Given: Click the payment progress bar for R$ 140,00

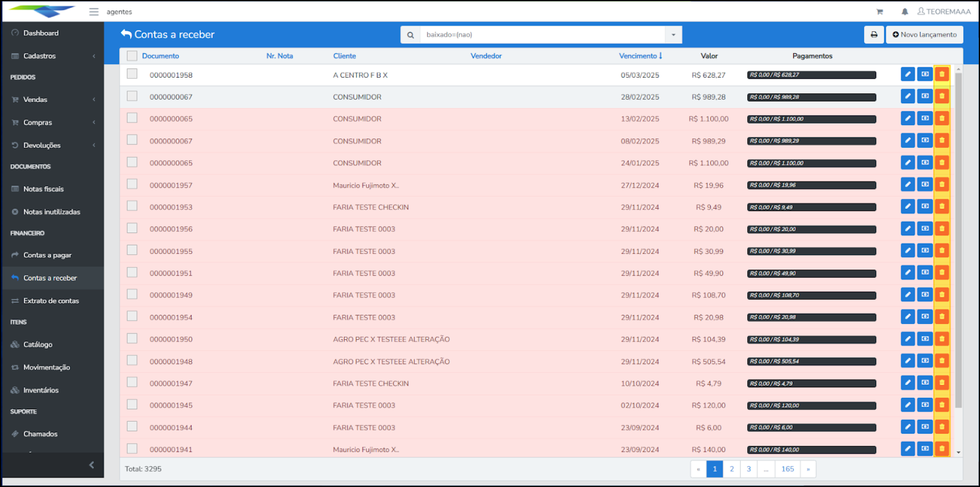Looking at the screenshot, I should pyautogui.click(x=812, y=449).
